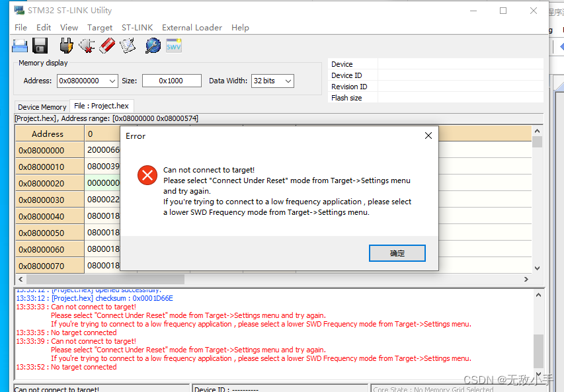The width and height of the screenshot is (564, 392).
Task: Connect to target with the plug icon
Action: [66, 46]
